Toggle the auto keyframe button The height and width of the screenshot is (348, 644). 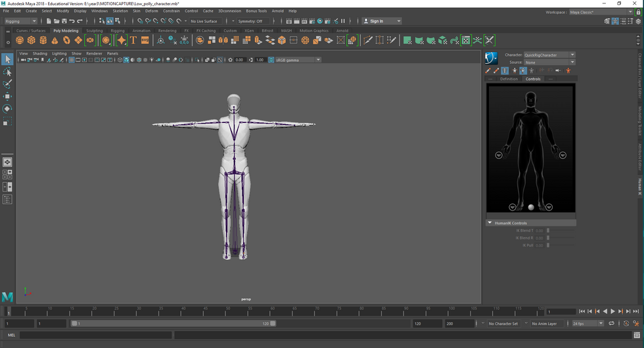626,324
